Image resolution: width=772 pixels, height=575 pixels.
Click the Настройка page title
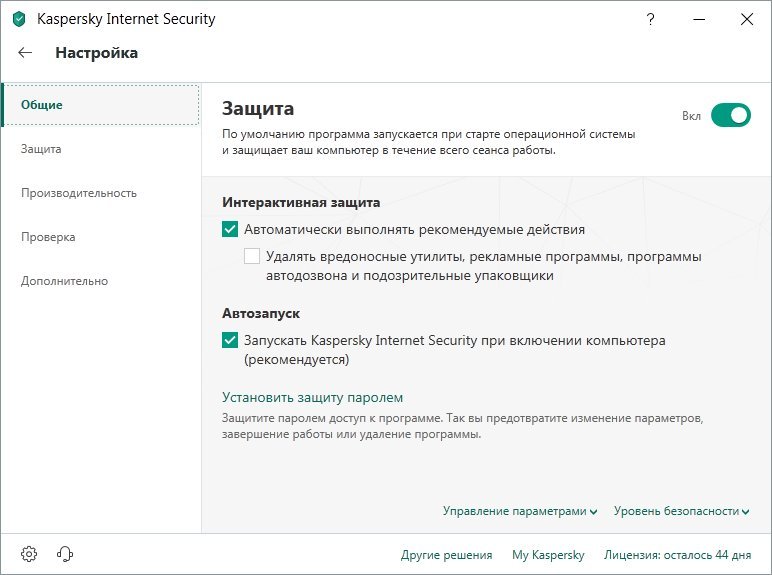click(96, 53)
